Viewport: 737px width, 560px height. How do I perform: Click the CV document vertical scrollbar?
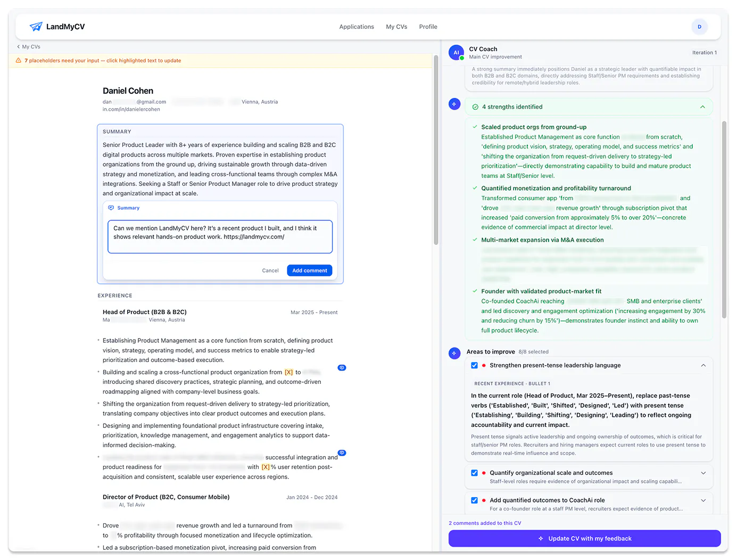click(x=436, y=150)
